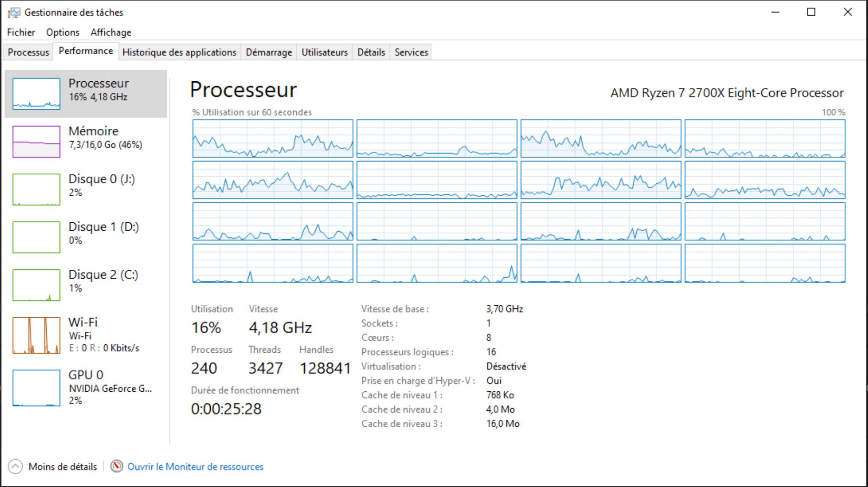Open the Wi-Fi activity graph icon
Viewport: 868px width, 487px height.
36,335
